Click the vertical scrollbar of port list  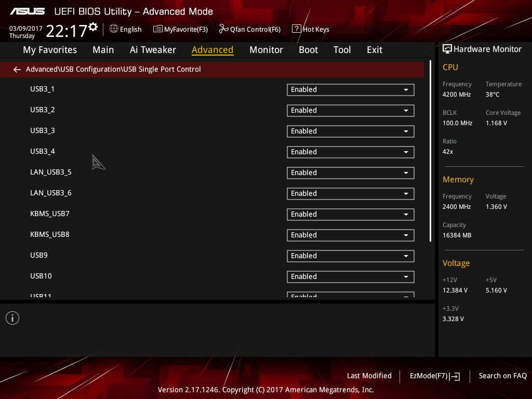coord(430,151)
